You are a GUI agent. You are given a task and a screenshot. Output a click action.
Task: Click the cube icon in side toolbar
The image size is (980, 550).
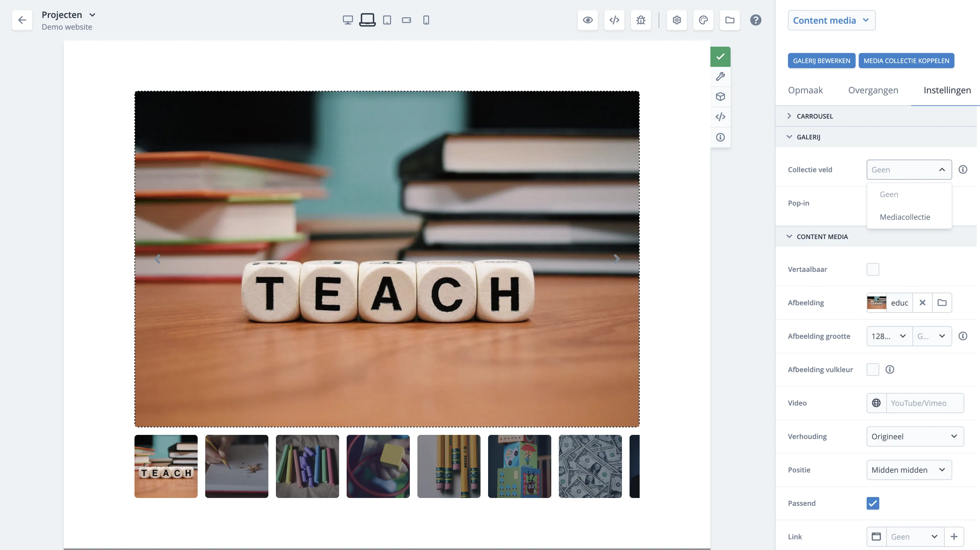click(x=720, y=97)
